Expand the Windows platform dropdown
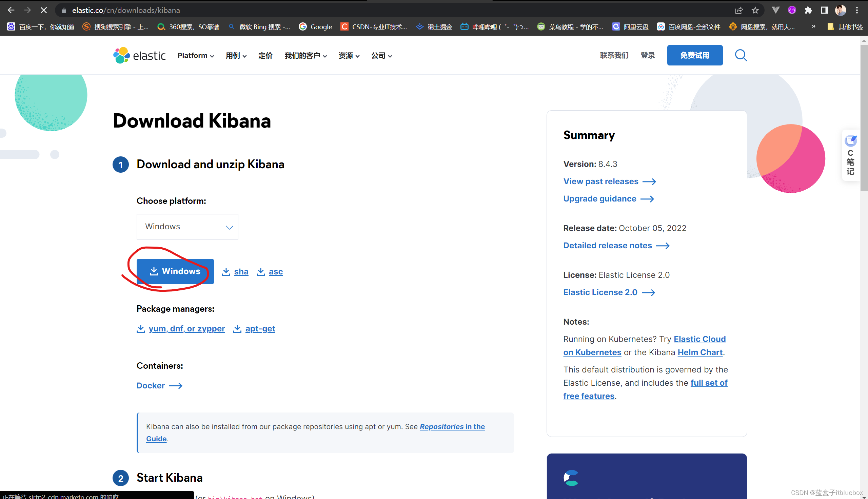The height and width of the screenshot is (499, 868). point(187,226)
